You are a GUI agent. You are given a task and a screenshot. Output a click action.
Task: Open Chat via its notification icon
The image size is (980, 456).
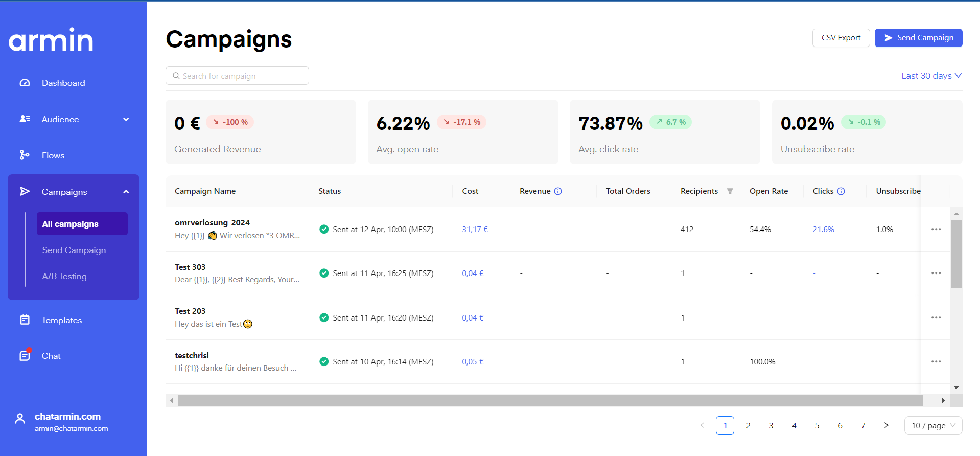25,356
